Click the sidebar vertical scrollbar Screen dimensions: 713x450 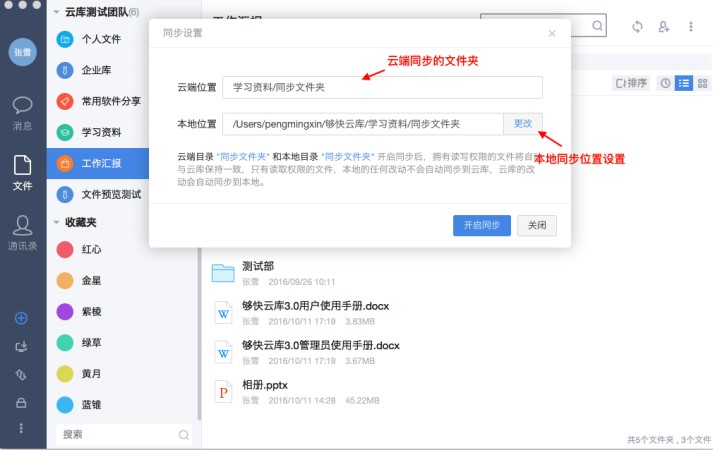coord(199,334)
